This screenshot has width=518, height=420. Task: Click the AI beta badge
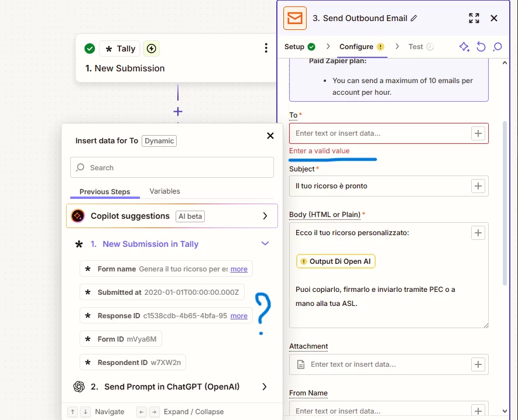190,216
